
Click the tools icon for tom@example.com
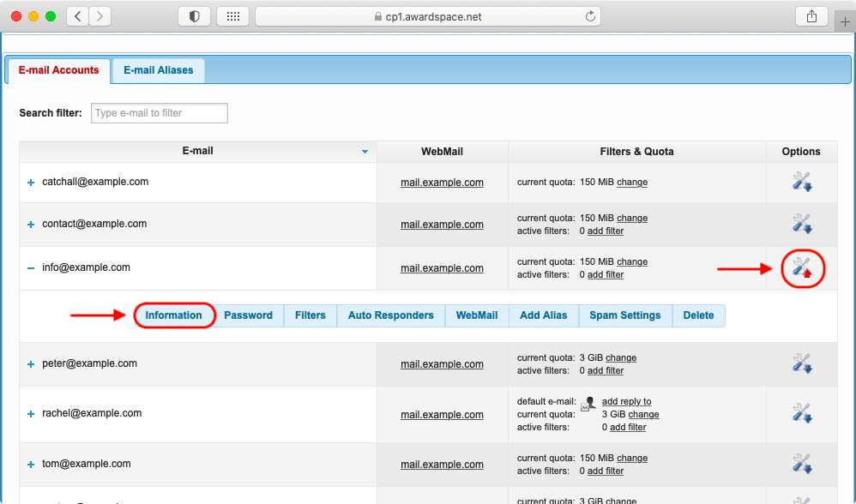click(x=801, y=463)
